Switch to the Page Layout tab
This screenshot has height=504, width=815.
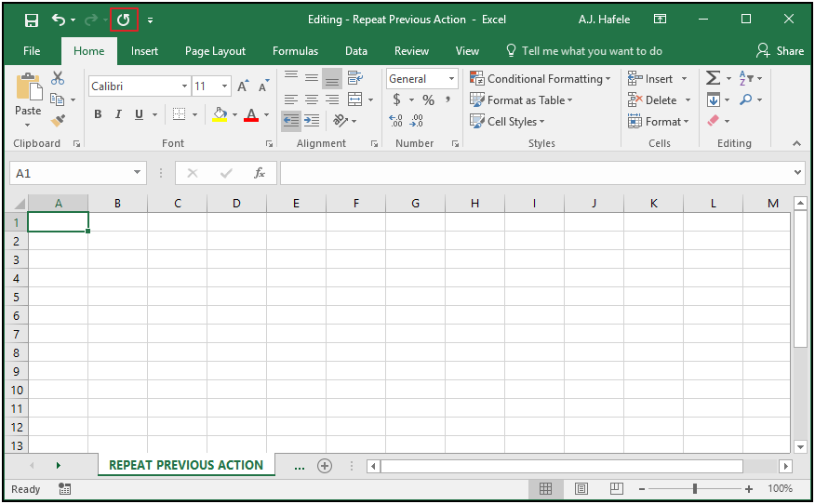215,51
